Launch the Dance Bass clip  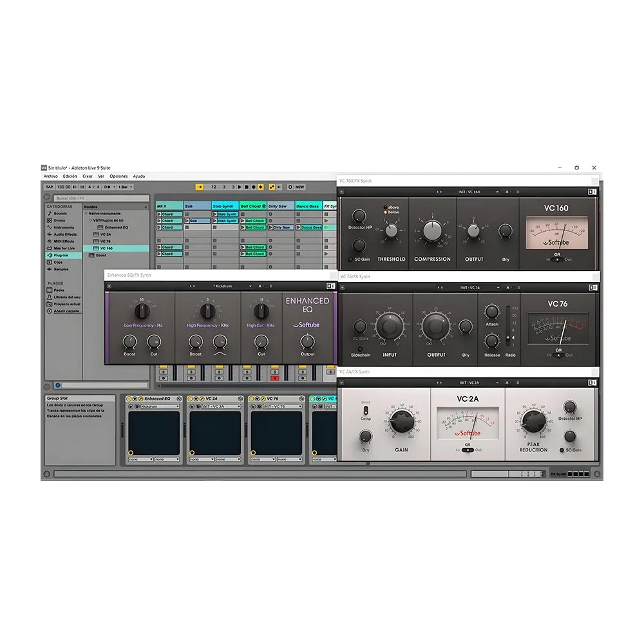click(298, 227)
